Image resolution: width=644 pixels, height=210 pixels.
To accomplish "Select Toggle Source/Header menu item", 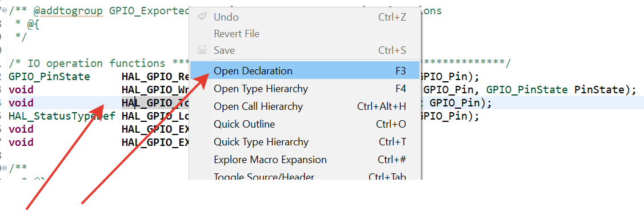I will tap(305, 176).
